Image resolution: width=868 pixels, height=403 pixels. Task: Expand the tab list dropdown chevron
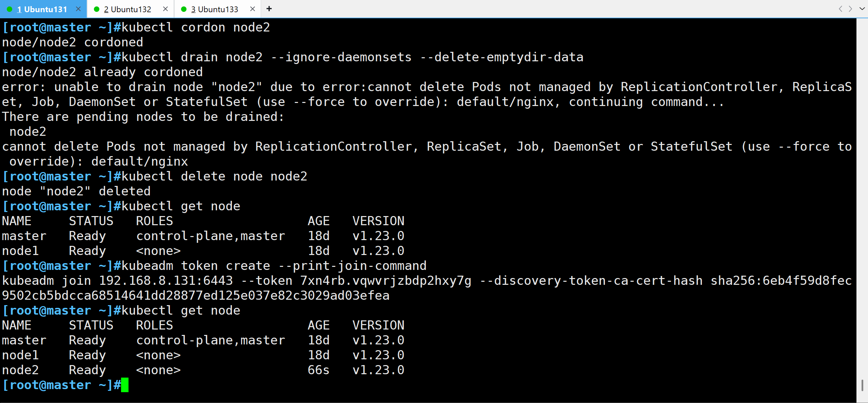(862, 9)
